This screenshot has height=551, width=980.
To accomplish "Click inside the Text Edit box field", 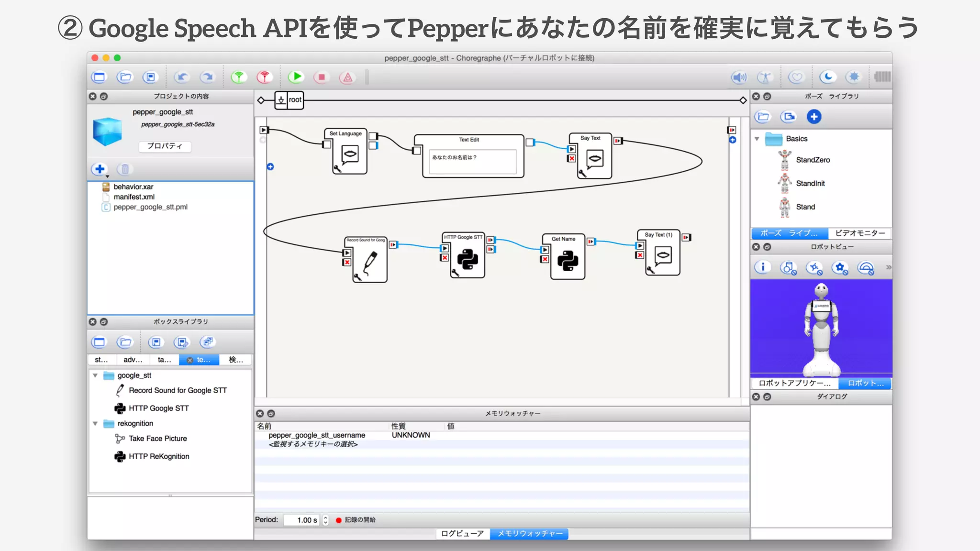I will point(473,161).
